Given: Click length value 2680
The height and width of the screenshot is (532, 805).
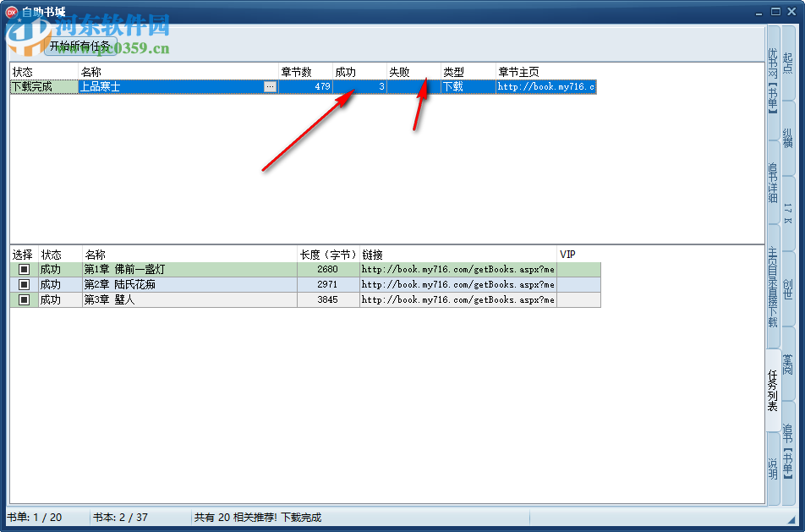Looking at the screenshot, I should click(x=328, y=269).
